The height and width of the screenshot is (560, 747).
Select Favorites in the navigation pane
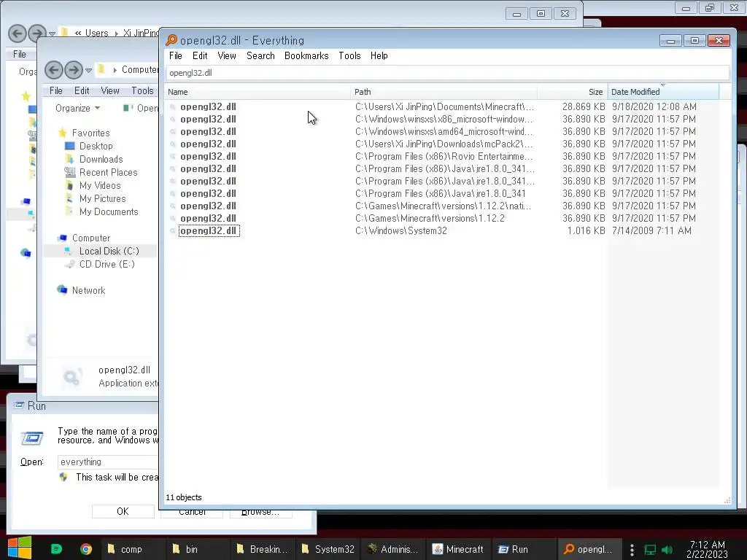click(x=90, y=133)
